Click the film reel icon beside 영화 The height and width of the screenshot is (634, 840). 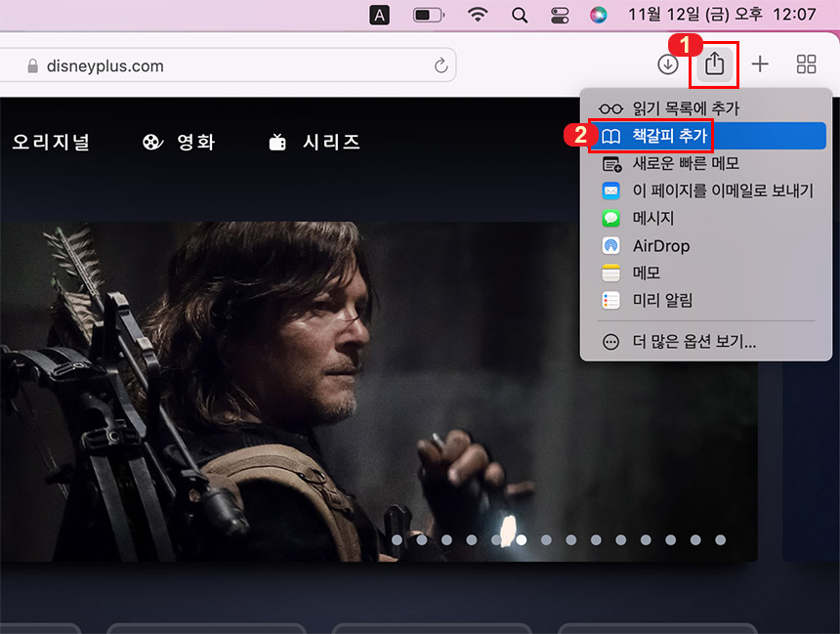(152, 142)
